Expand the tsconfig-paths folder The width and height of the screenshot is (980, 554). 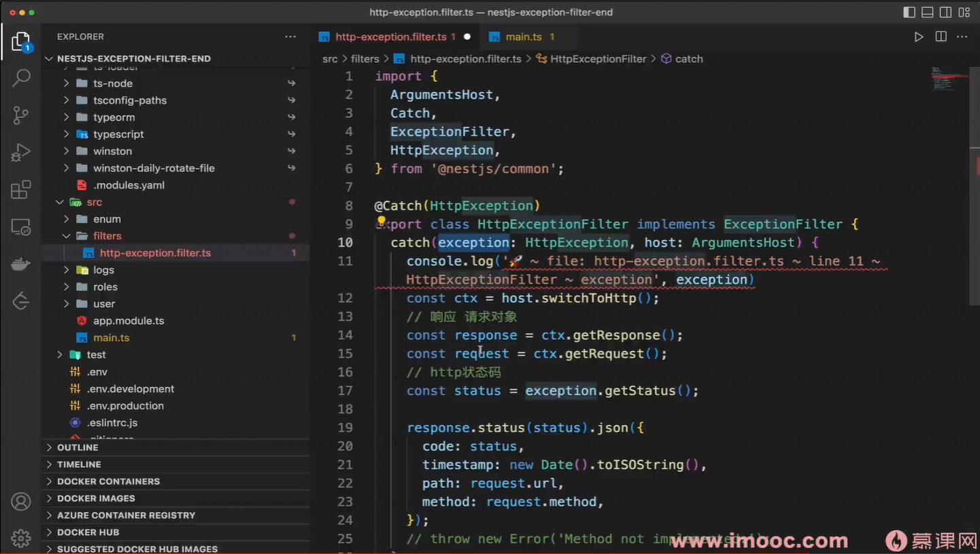[175, 101]
